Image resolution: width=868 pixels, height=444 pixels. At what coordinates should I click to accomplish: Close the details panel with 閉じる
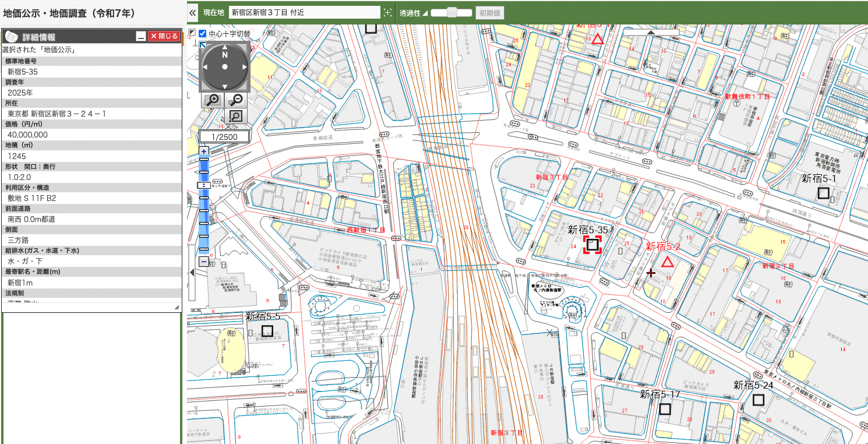pos(164,36)
